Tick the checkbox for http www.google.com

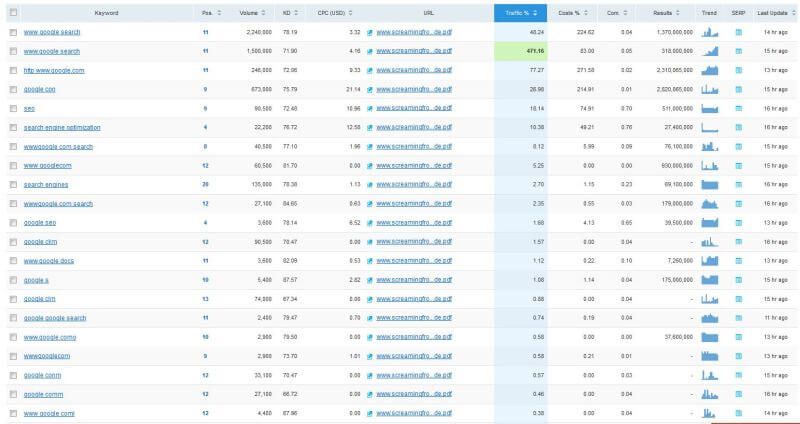(13, 70)
